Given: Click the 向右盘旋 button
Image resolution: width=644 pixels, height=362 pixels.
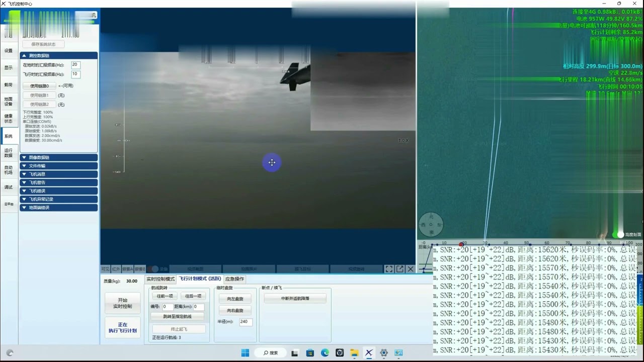Looking at the screenshot, I should pos(235,311).
